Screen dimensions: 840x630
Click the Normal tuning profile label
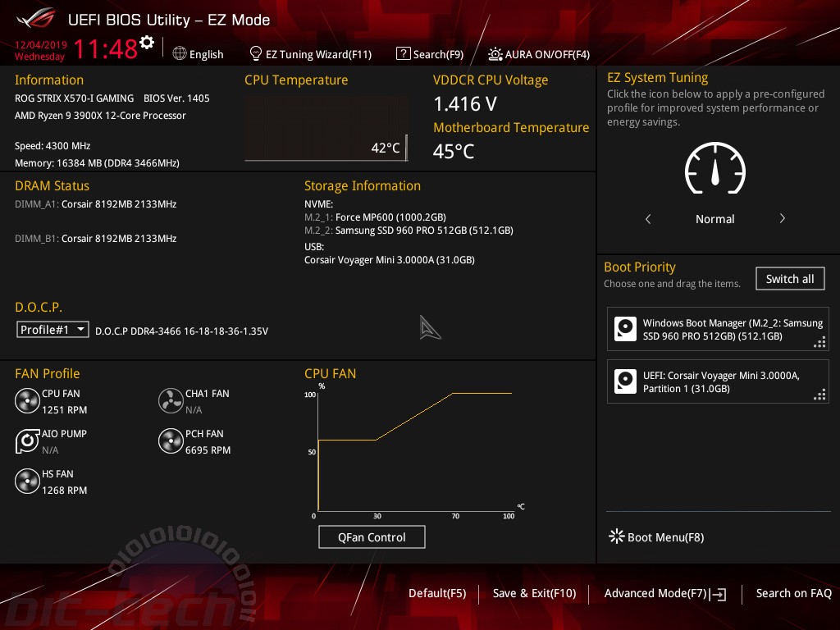tap(714, 218)
